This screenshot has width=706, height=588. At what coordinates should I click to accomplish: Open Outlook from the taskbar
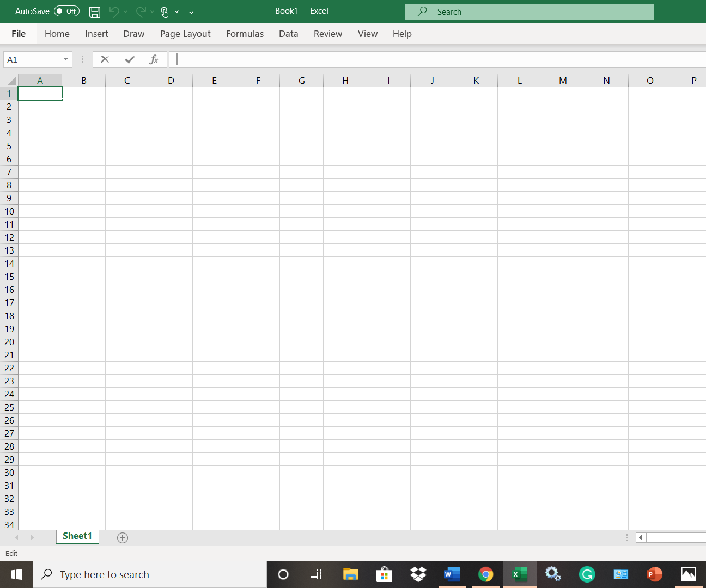pyautogui.click(x=620, y=574)
